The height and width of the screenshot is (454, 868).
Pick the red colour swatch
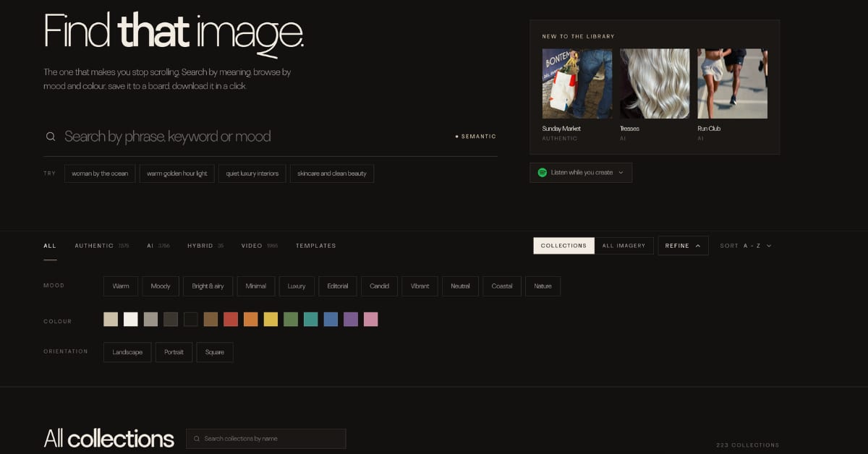(x=231, y=320)
